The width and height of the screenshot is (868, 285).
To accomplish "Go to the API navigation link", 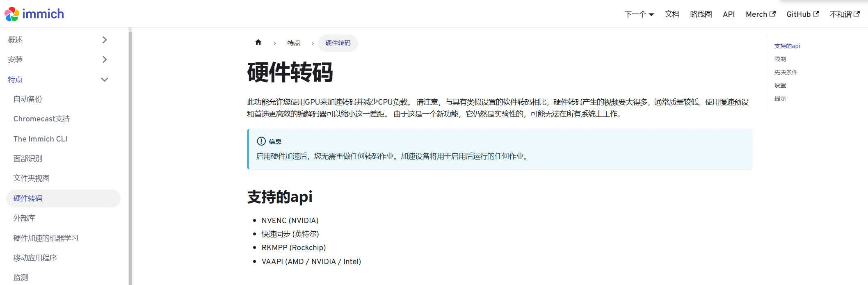I will 729,14.
